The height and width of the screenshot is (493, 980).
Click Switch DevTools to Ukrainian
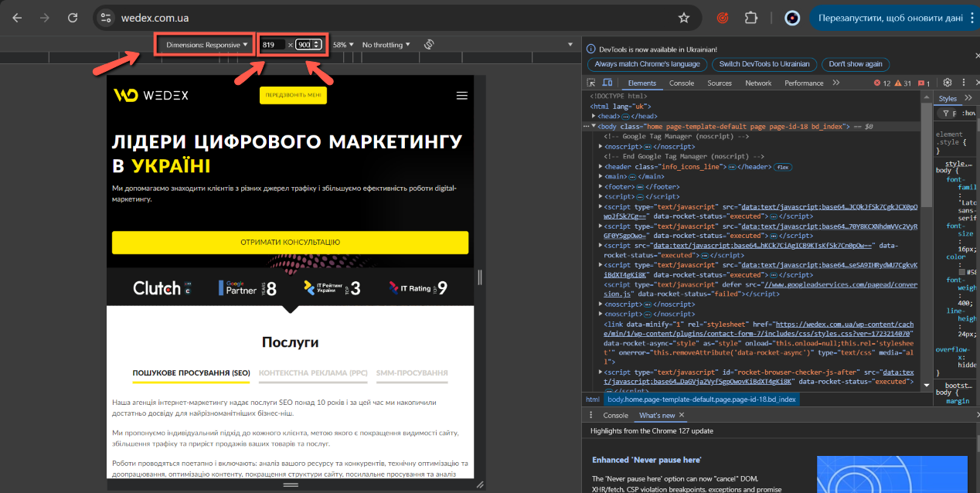tap(764, 64)
